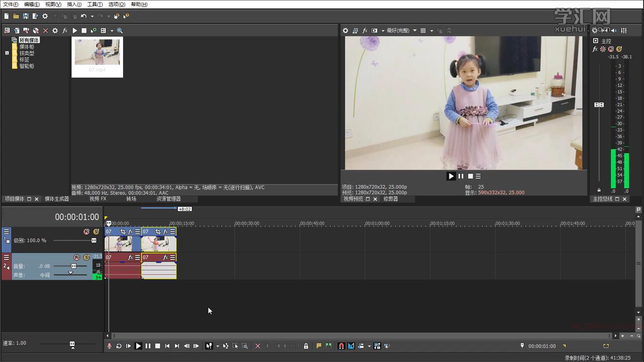Pause playback in the video preview window
This screenshot has height=362, width=644.
pos(461,176)
